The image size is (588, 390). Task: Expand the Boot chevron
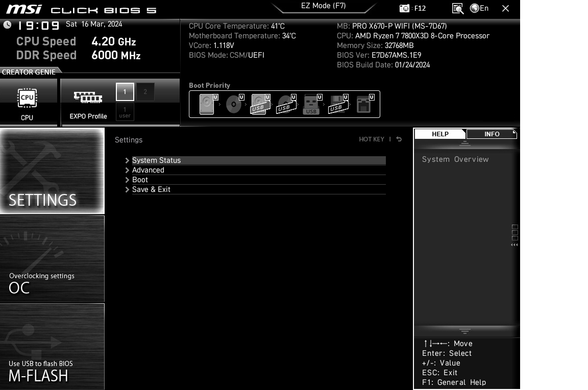(127, 180)
